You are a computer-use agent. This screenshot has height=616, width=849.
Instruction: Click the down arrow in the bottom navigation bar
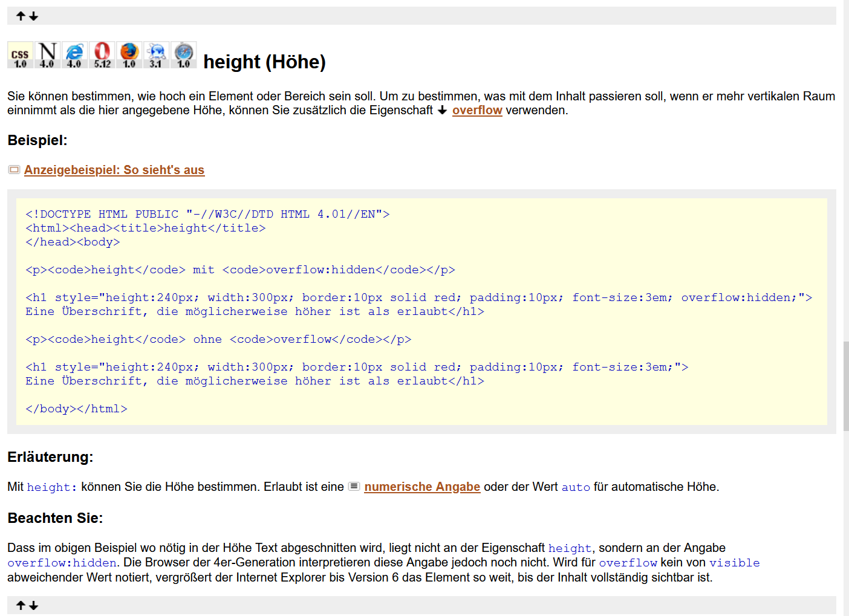click(34, 606)
